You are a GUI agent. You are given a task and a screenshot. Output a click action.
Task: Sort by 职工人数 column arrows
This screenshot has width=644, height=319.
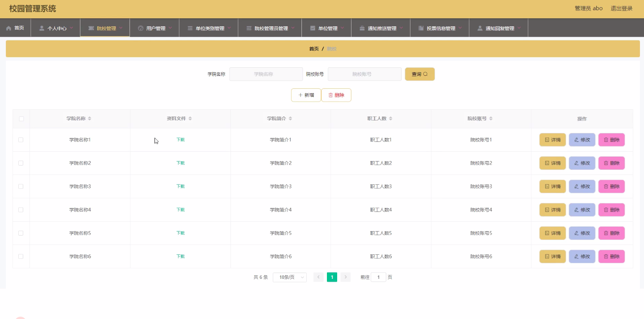(391, 119)
